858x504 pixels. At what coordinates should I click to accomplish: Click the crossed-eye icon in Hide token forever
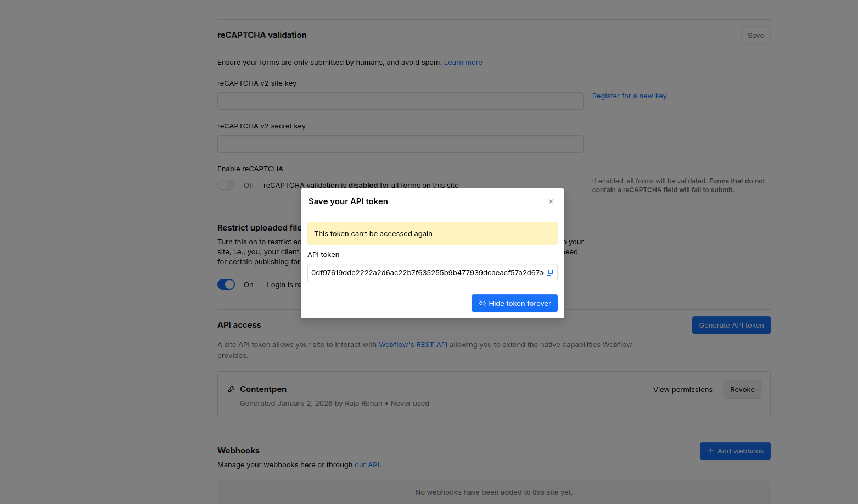(483, 303)
